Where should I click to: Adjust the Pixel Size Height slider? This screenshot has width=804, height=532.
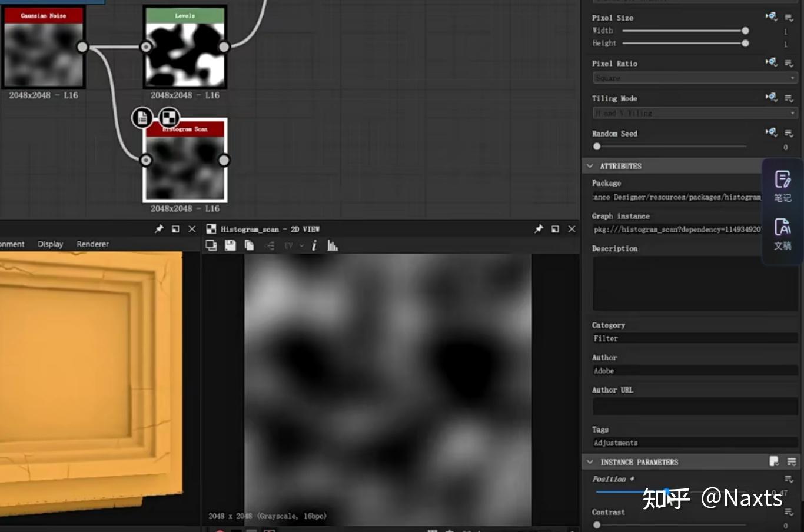click(x=686, y=44)
